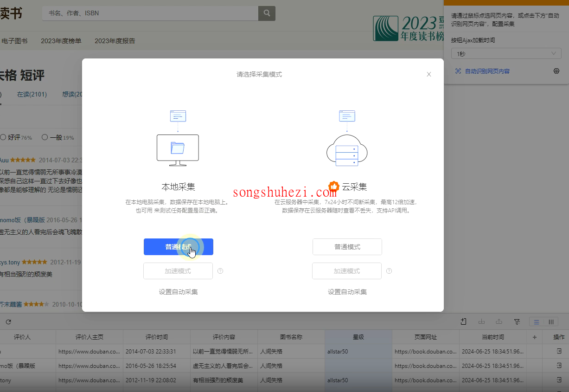Screen dimensions: 569x392
Task: Select the 好评 76% radio option
Action: [16, 137]
